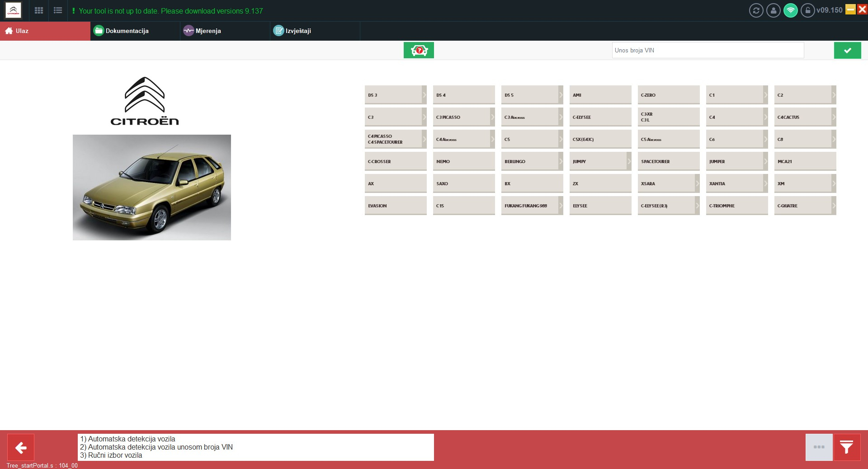The image size is (868, 469).
Task: Expand the DS 3 model arrow
Action: (424, 95)
